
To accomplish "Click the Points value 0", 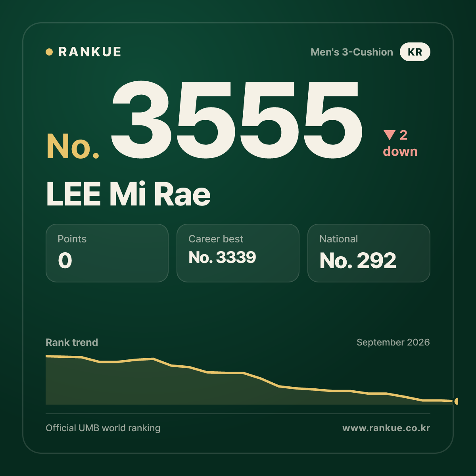I will 65,261.
